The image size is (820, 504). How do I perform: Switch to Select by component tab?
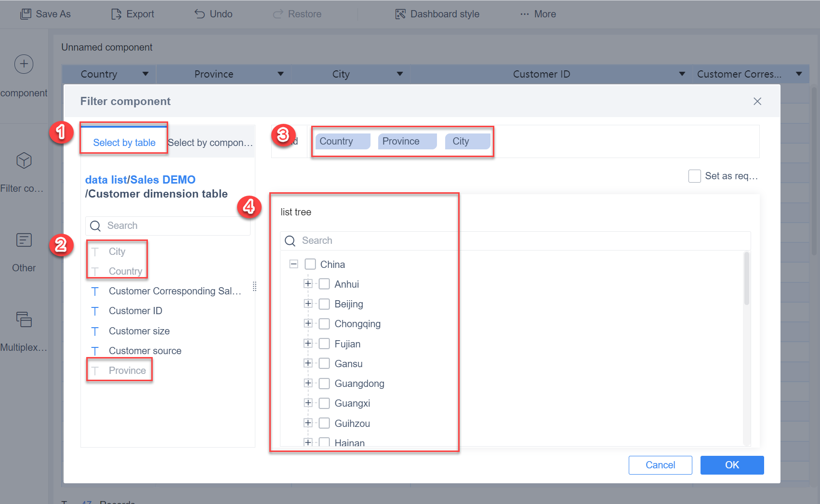(x=211, y=143)
